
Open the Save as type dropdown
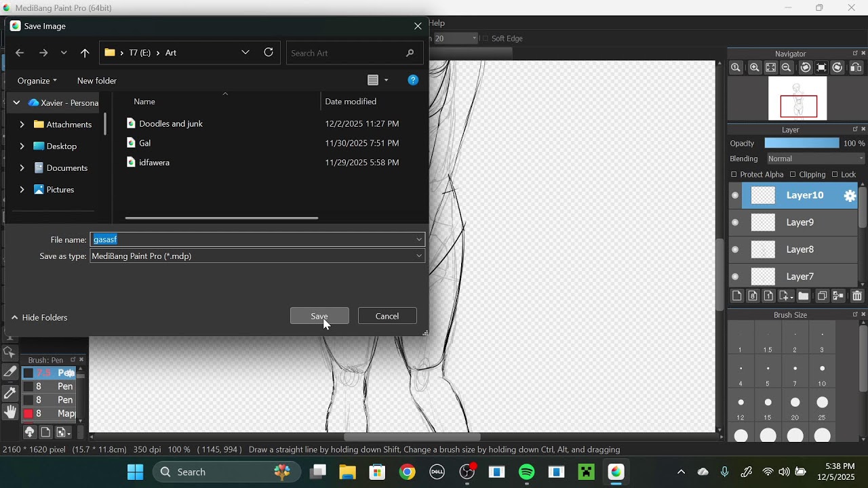(x=257, y=256)
